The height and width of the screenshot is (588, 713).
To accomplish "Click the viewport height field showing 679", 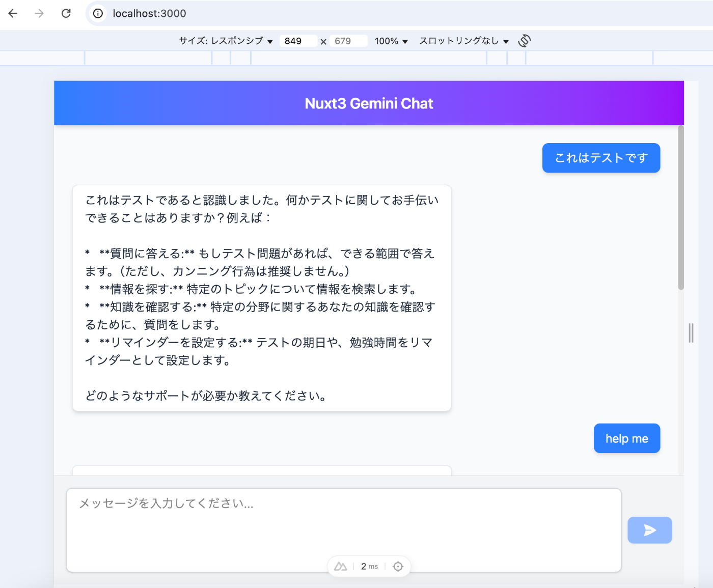I will (x=348, y=41).
